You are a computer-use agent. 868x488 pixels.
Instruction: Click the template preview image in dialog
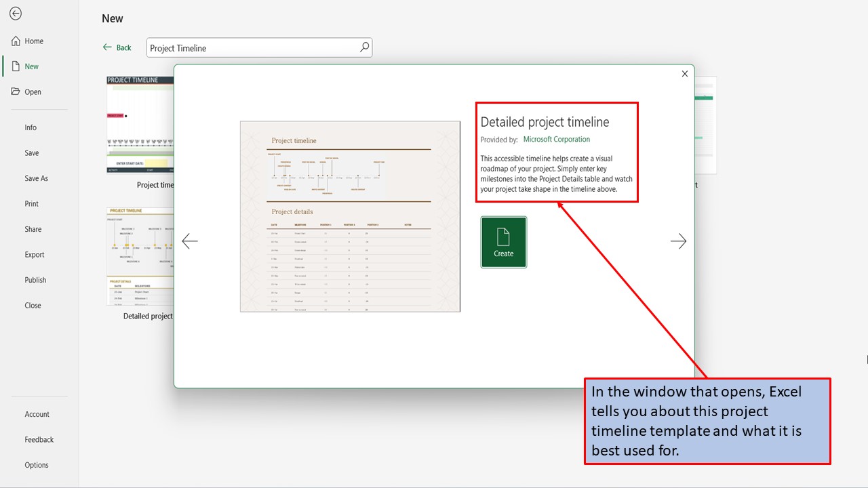[350, 217]
